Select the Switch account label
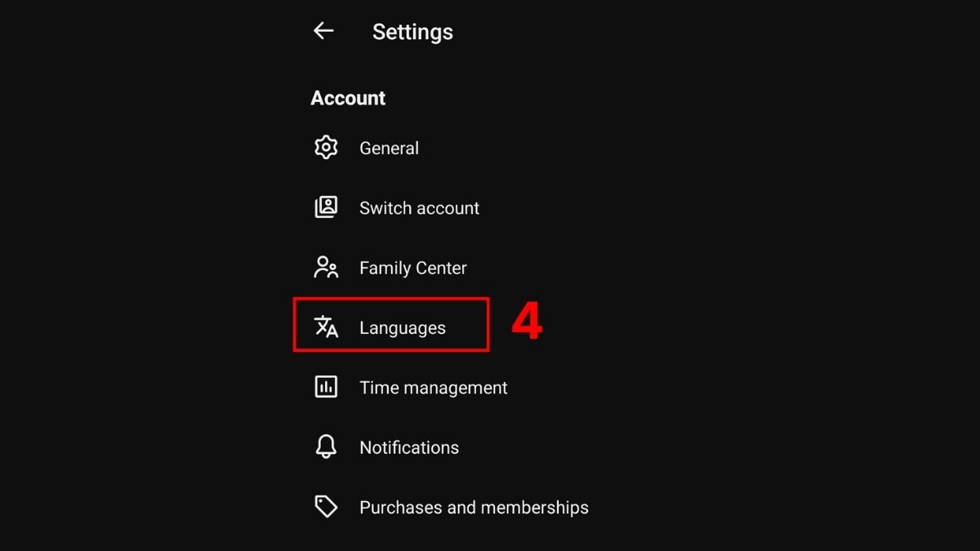The image size is (980, 551). click(419, 208)
